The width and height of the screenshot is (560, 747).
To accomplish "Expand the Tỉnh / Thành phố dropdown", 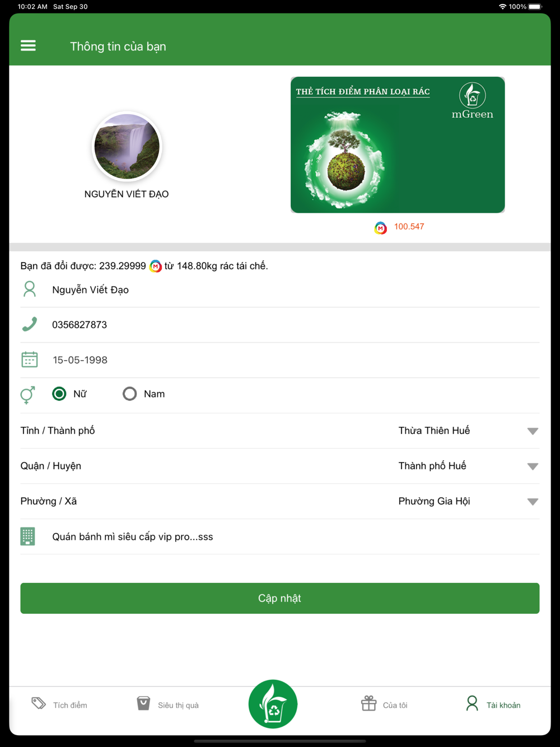I will [x=533, y=431].
